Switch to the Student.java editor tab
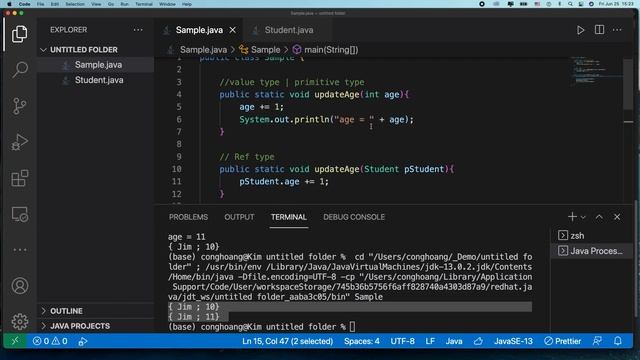The image size is (640, 360). (288, 30)
